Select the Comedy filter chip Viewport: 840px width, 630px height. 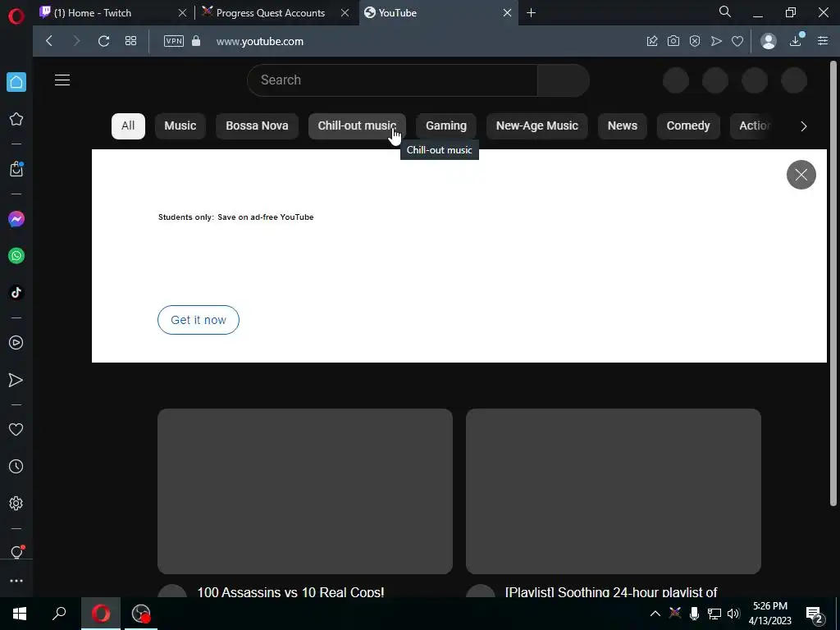688,126
